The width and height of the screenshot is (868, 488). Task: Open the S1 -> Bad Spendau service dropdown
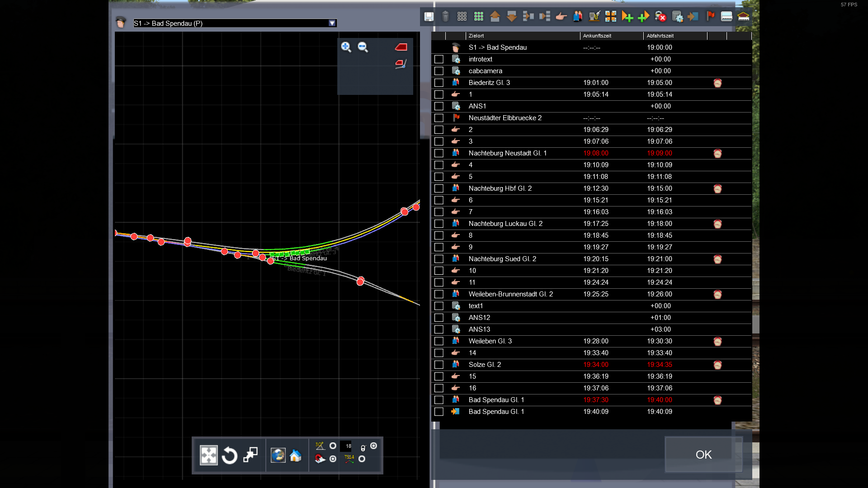coord(332,23)
